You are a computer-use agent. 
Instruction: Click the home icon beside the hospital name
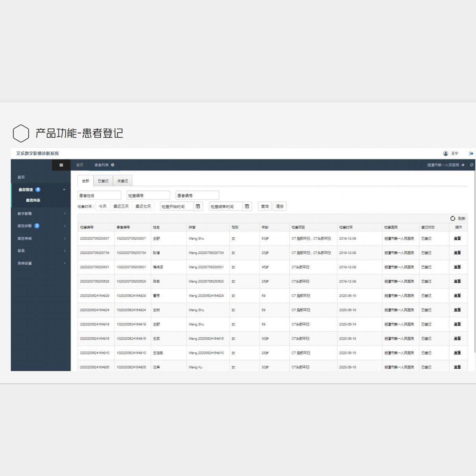click(x=463, y=165)
